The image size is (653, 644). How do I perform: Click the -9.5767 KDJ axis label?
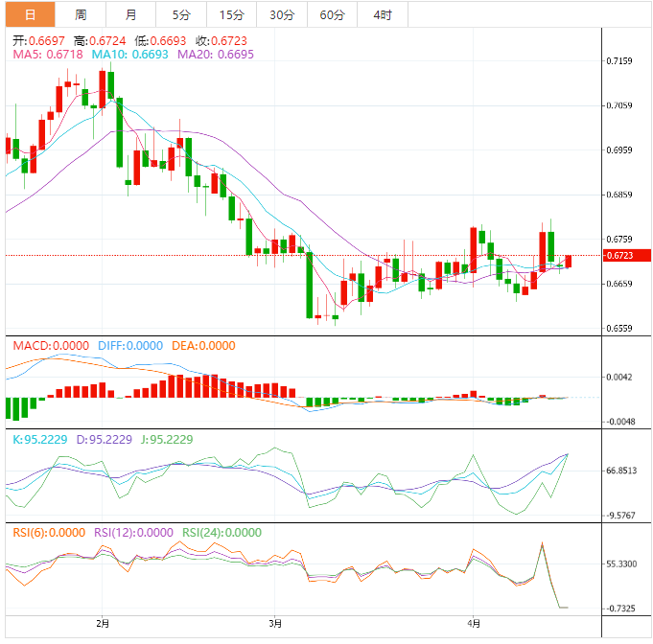click(x=620, y=516)
